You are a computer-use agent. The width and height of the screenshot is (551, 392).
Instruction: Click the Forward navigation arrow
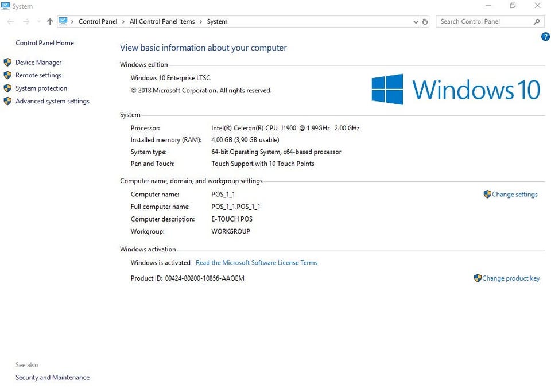pos(26,22)
